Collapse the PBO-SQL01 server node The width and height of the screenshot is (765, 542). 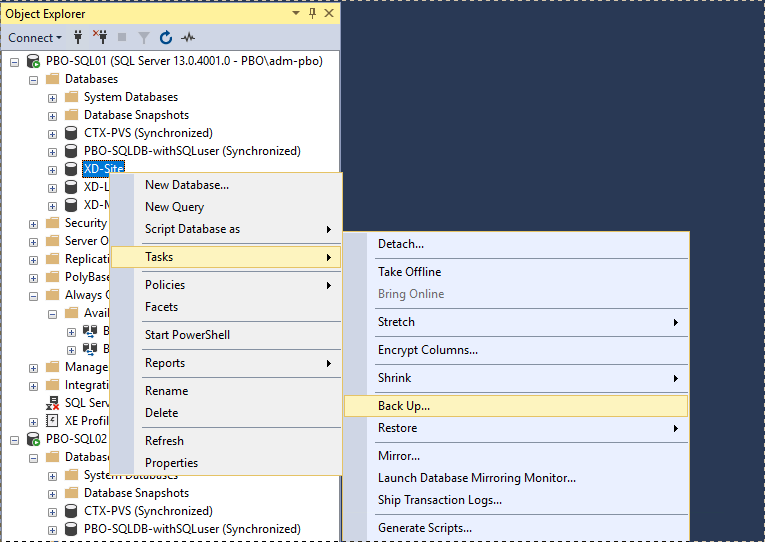tap(14, 61)
